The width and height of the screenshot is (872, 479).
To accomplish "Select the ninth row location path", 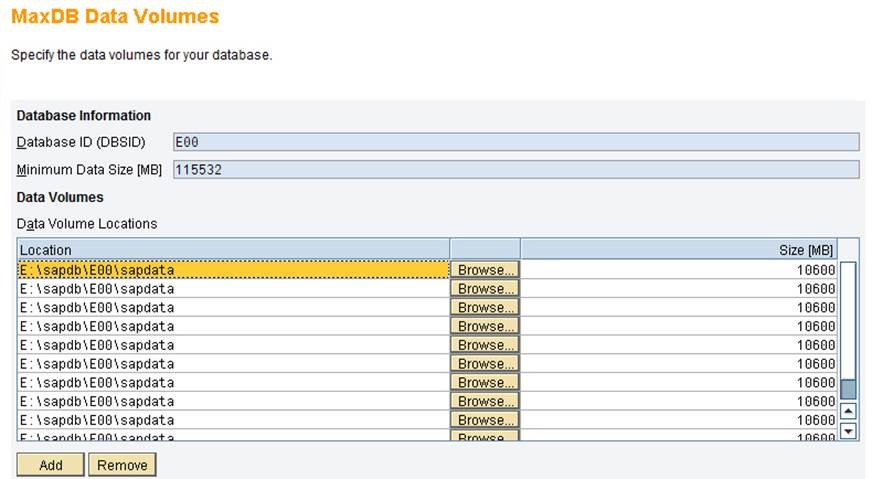I will point(97,421).
